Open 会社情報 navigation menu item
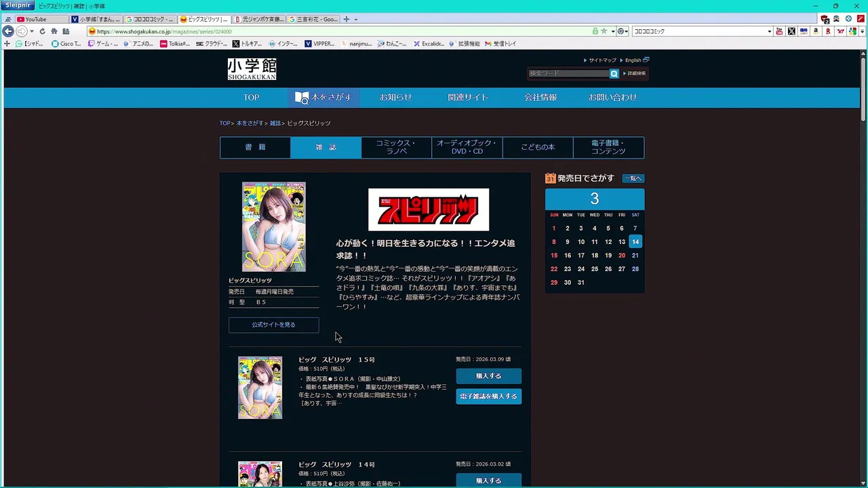This screenshot has width=868, height=488. click(x=540, y=98)
